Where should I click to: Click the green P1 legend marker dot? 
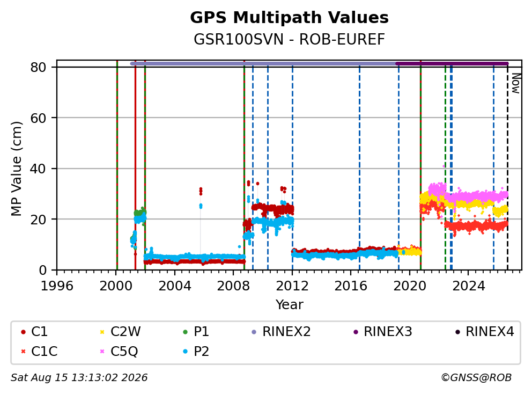(x=185, y=332)
